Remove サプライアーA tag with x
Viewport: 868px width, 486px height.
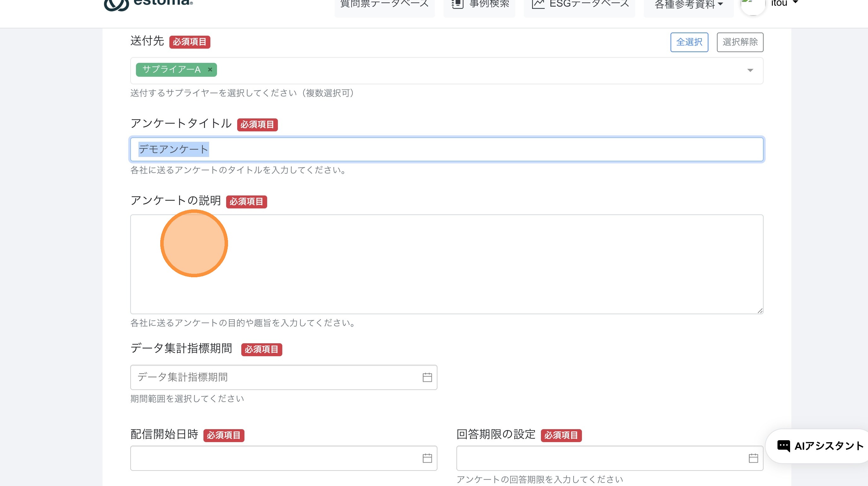(210, 69)
